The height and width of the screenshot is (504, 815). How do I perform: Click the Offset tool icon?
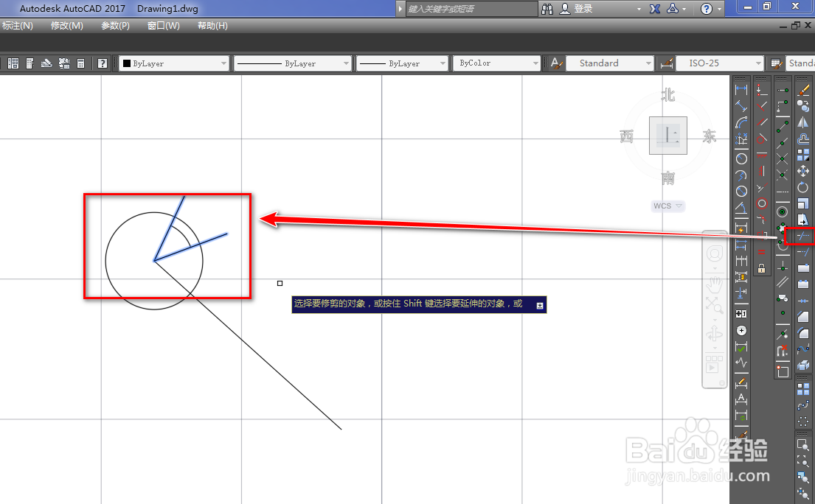point(803,139)
